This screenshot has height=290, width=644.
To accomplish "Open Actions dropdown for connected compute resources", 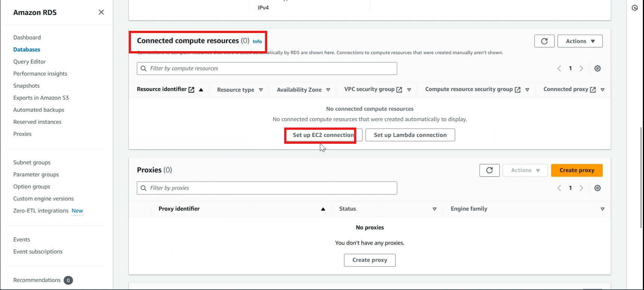I will click(580, 41).
